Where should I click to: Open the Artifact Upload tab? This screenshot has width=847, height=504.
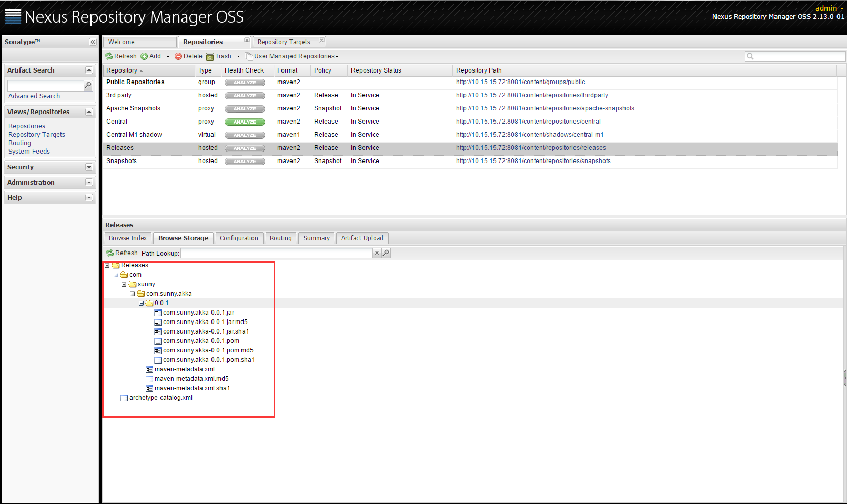click(362, 238)
